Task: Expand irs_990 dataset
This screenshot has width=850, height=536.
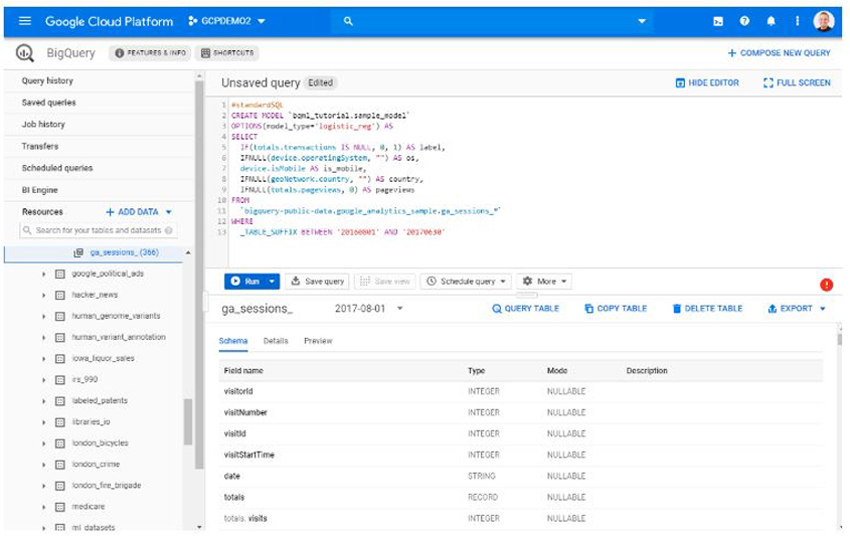Action: click(x=44, y=380)
